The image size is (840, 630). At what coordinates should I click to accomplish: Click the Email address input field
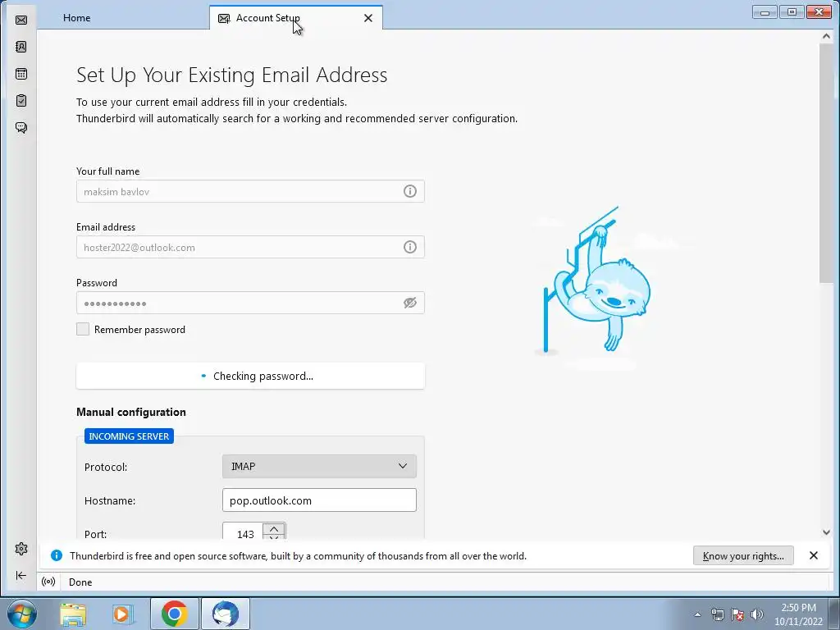pyautogui.click(x=250, y=247)
